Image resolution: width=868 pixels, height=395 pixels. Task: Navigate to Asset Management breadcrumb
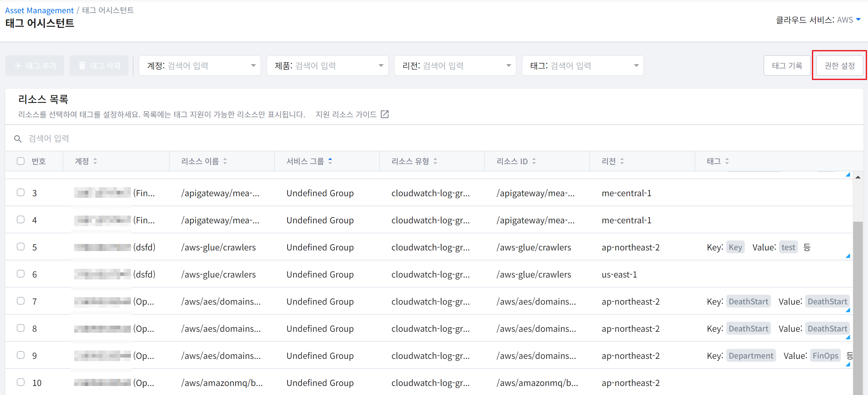point(39,10)
